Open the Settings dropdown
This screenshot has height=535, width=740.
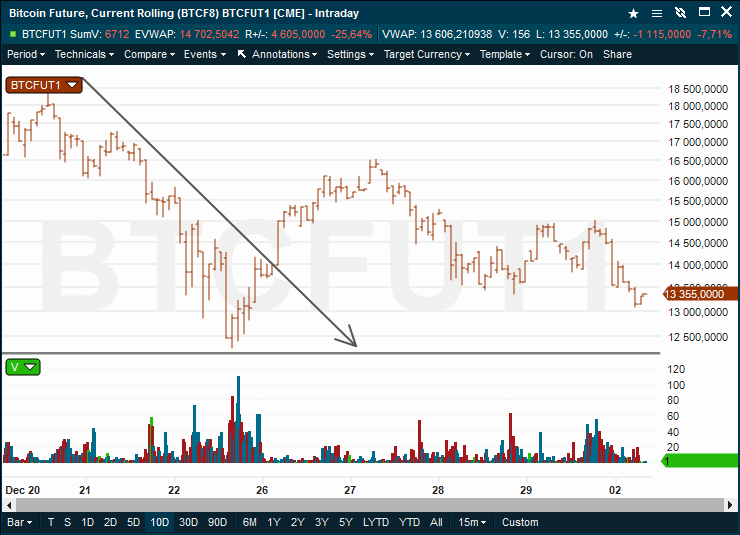coord(350,54)
